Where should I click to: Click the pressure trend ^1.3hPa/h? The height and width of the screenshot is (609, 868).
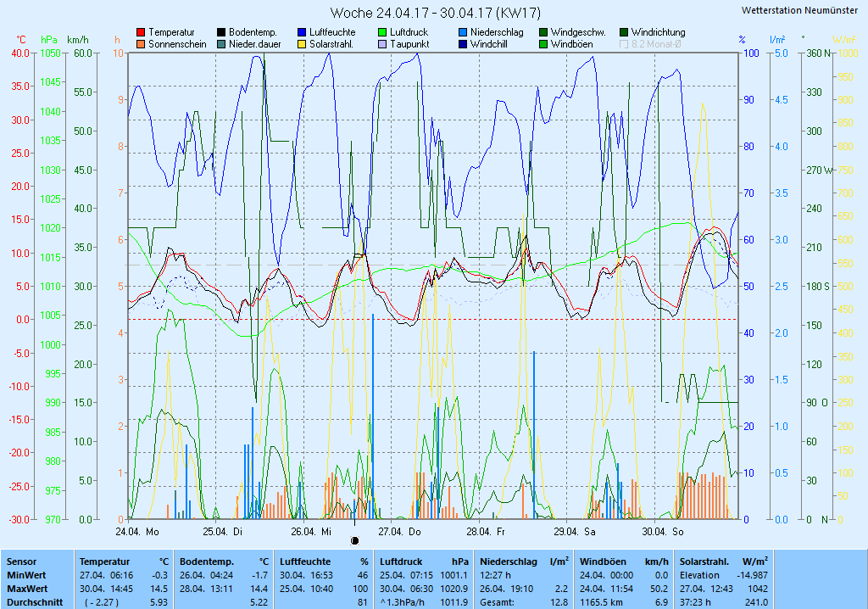pyautogui.click(x=403, y=602)
